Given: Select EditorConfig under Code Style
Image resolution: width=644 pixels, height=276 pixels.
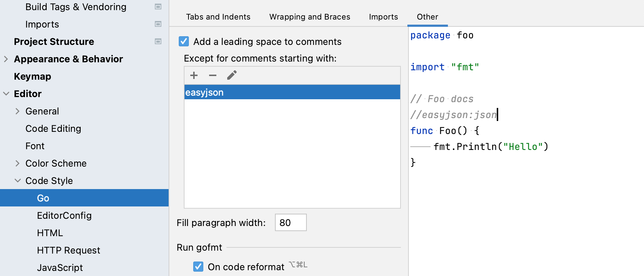Looking at the screenshot, I should (x=64, y=216).
